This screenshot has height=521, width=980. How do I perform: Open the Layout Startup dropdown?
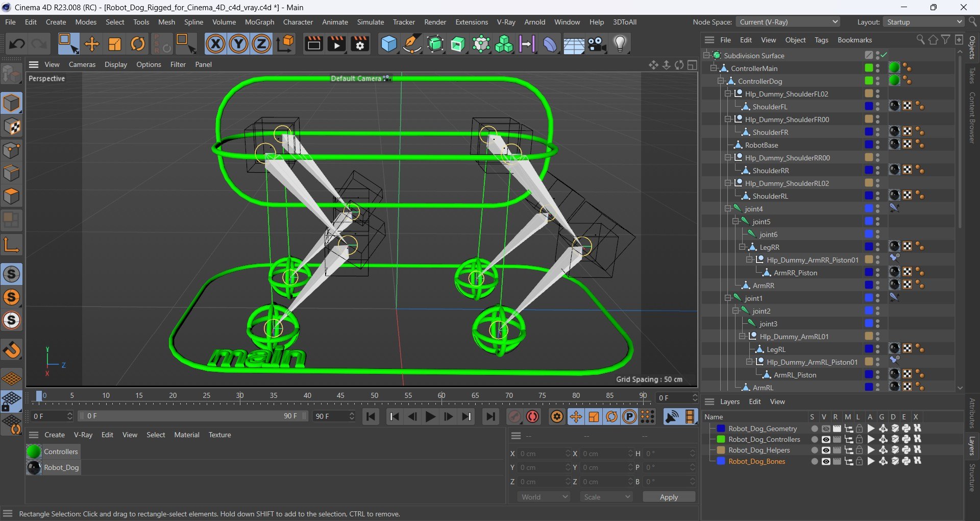coord(923,22)
